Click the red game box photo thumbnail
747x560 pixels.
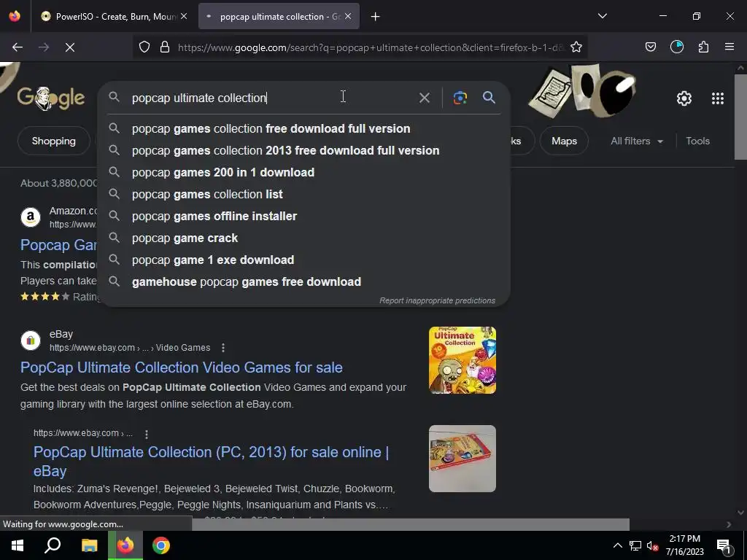462,459
